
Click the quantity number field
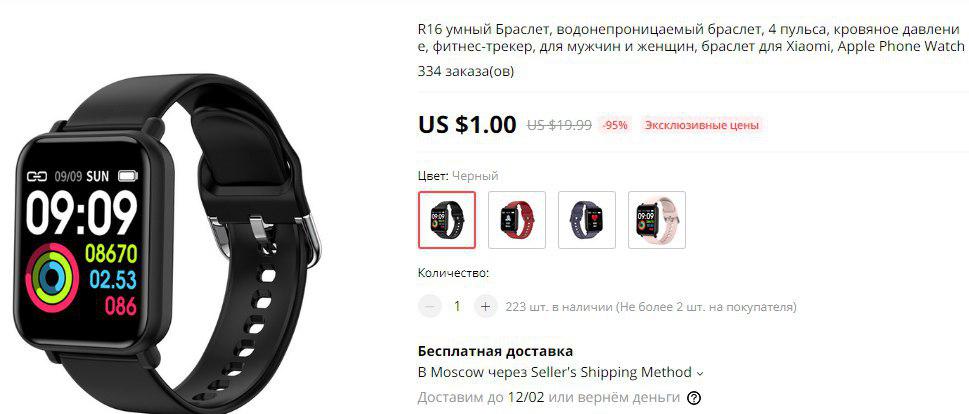coord(457,306)
